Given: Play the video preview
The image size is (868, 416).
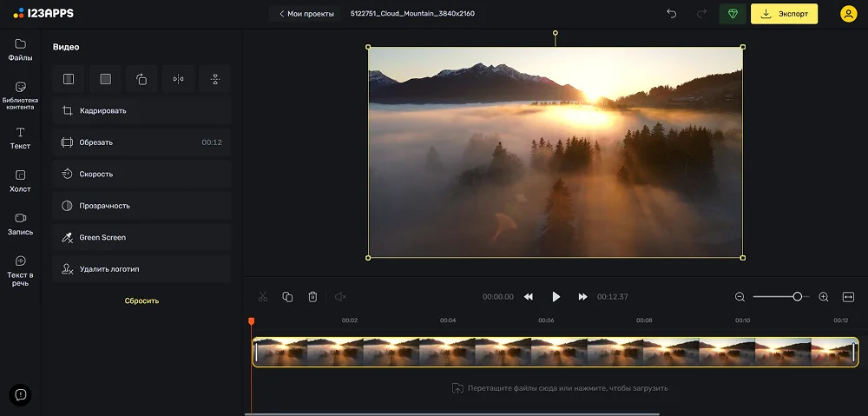Looking at the screenshot, I should click(x=556, y=297).
